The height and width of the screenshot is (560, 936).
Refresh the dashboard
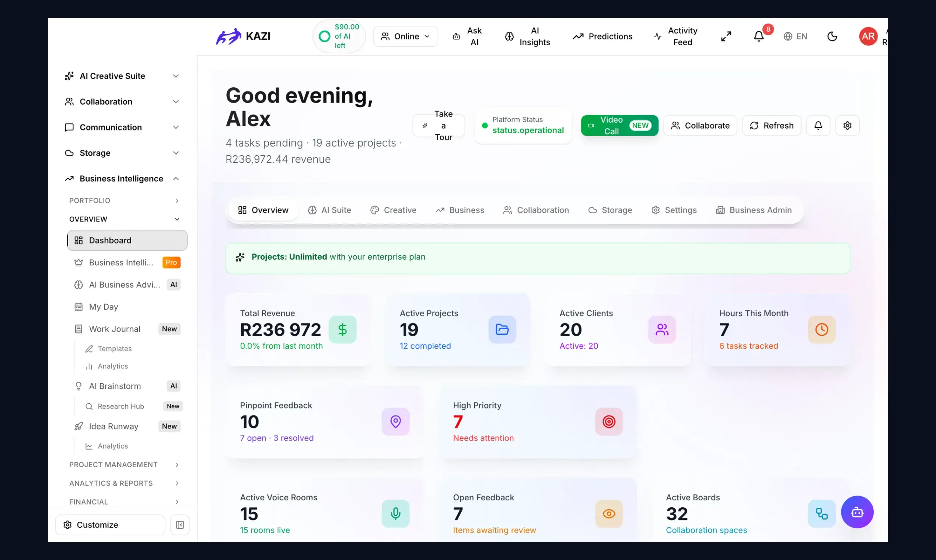tap(771, 125)
